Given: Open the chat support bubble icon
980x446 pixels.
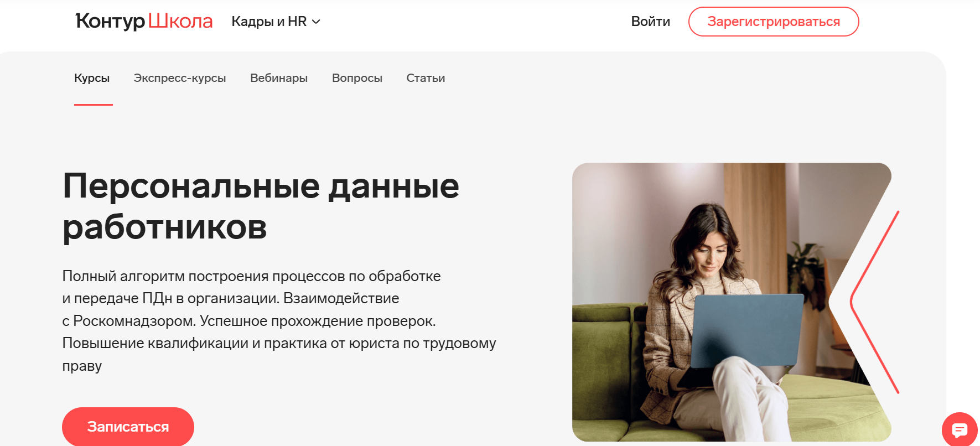Looking at the screenshot, I should tap(960, 429).
